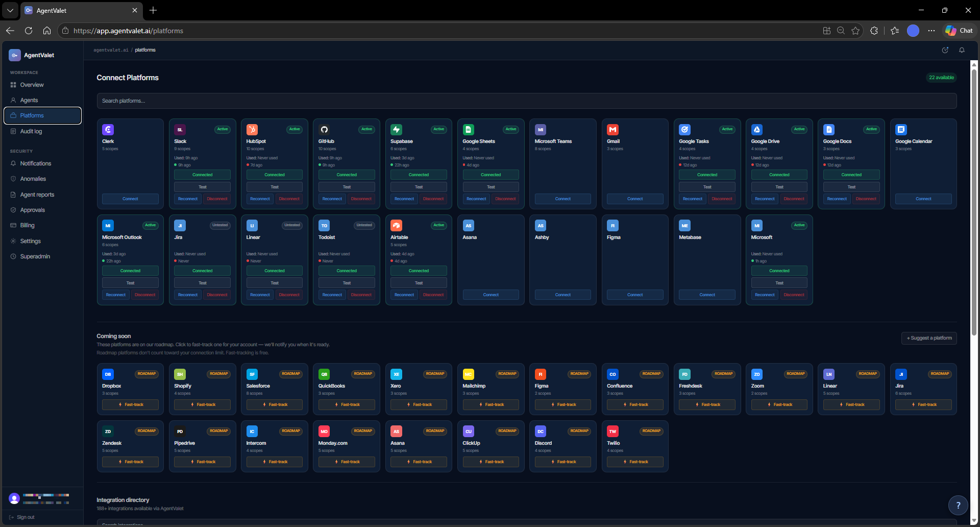The width and height of the screenshot is (980, 527).
Task: Connect the Gmail platform
Action: 635,199
